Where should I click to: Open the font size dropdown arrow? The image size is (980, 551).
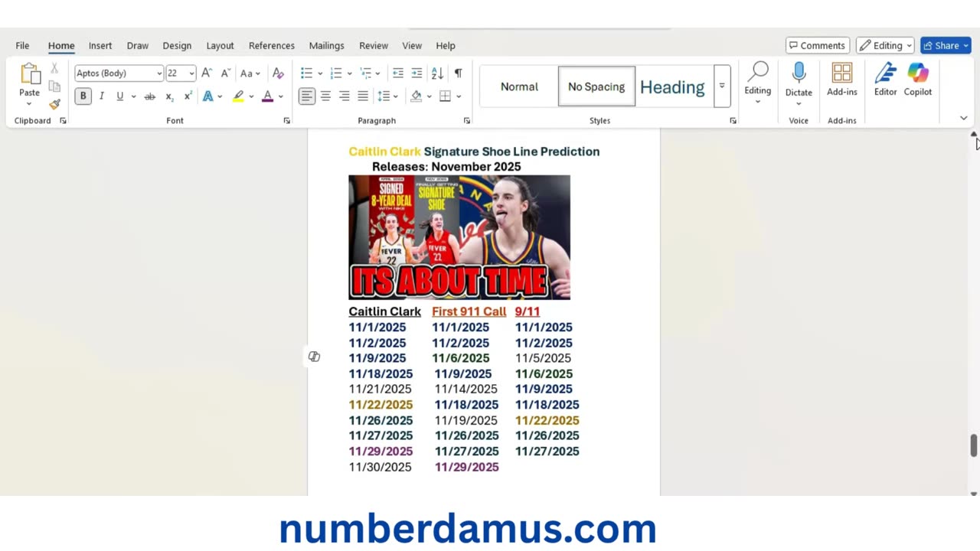(x=191, y=73)
